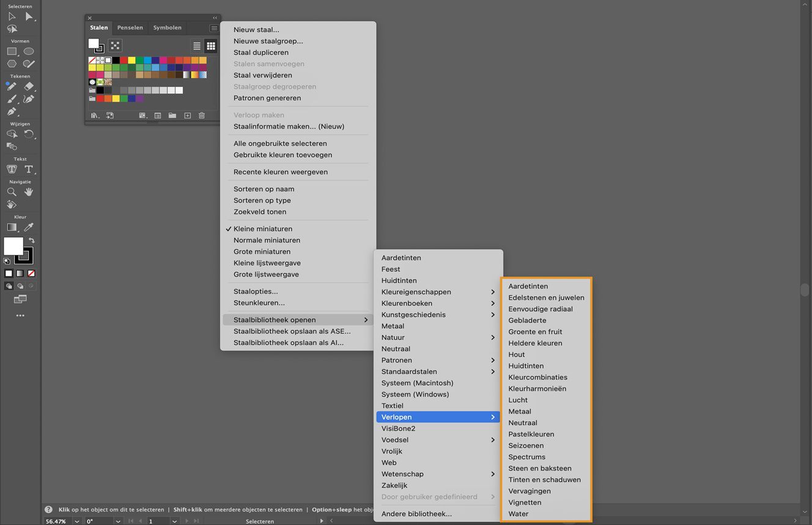Select the Selection (arrow) tool
The image size is (812, 525).
[12, 17]
